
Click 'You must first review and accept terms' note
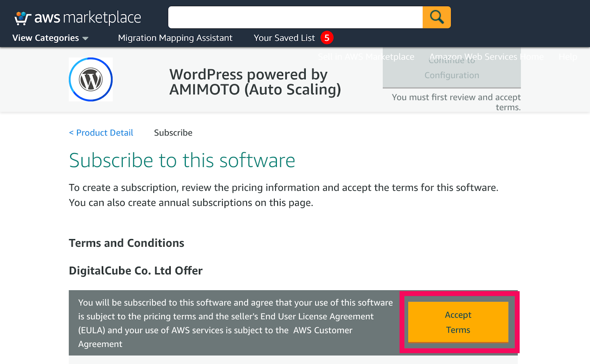click(456, 102)
